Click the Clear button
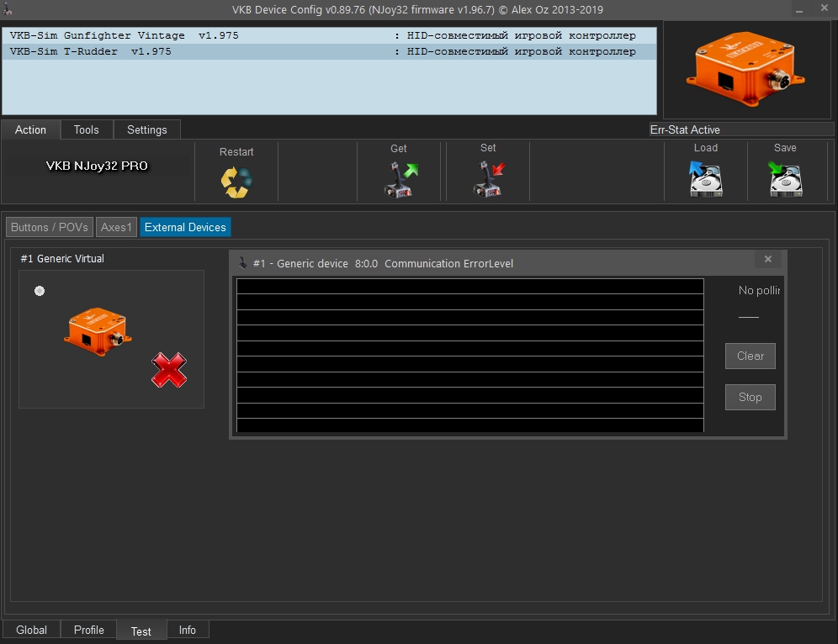 click(x=750, y=356)
